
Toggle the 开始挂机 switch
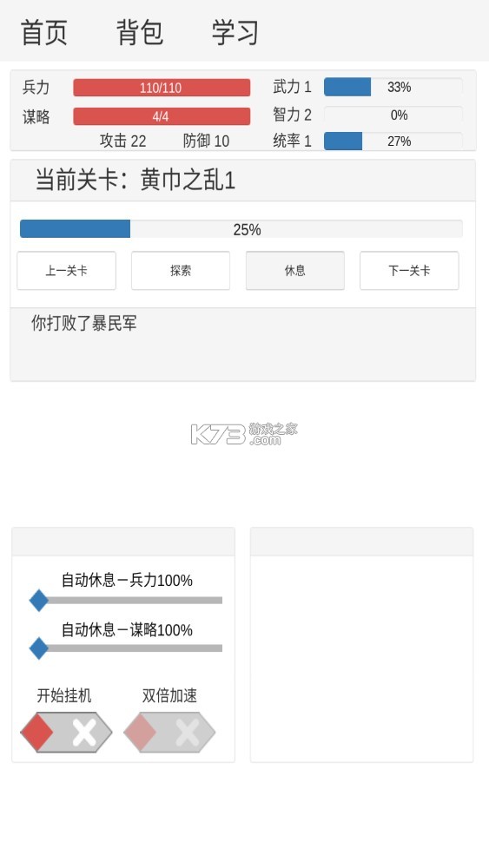(x=67, y=732)
